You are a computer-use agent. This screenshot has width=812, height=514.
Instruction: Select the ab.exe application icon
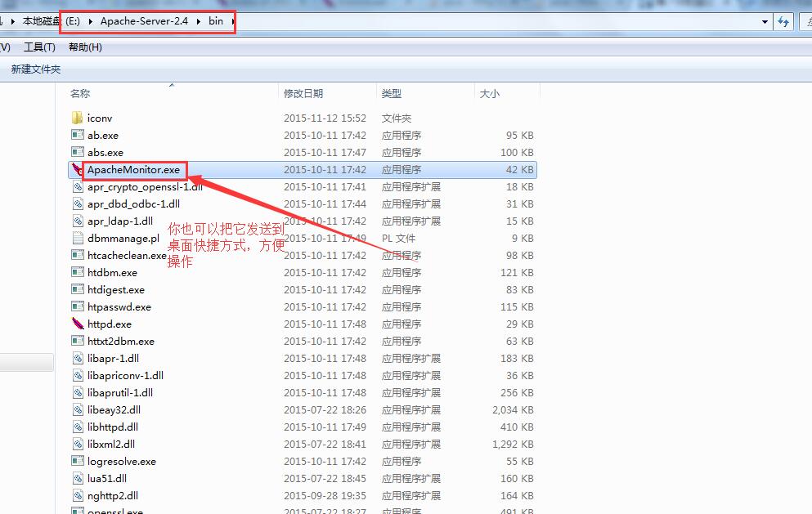click(78, 135)
